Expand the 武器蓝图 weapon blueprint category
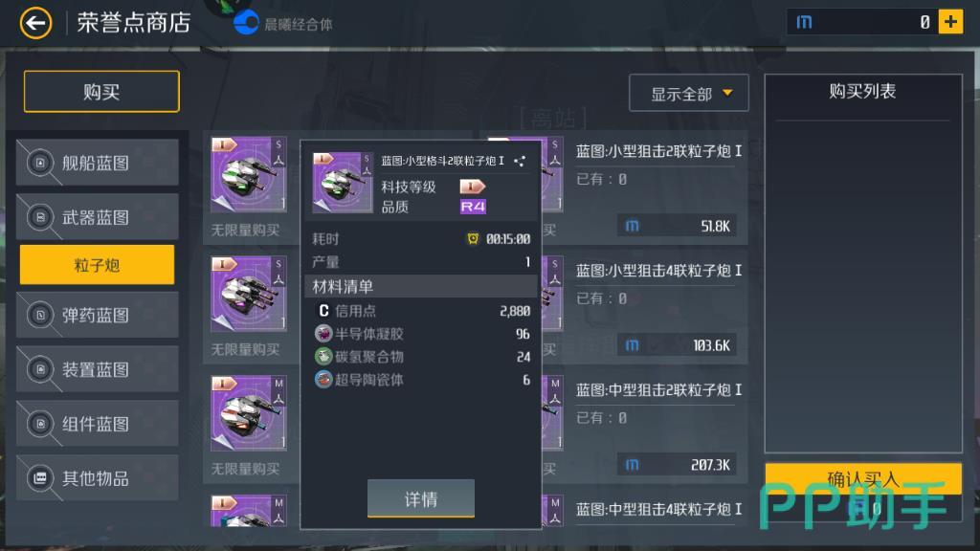Viewport: 980px width, 551px height. pyautogui.click(x=98, y=217)
